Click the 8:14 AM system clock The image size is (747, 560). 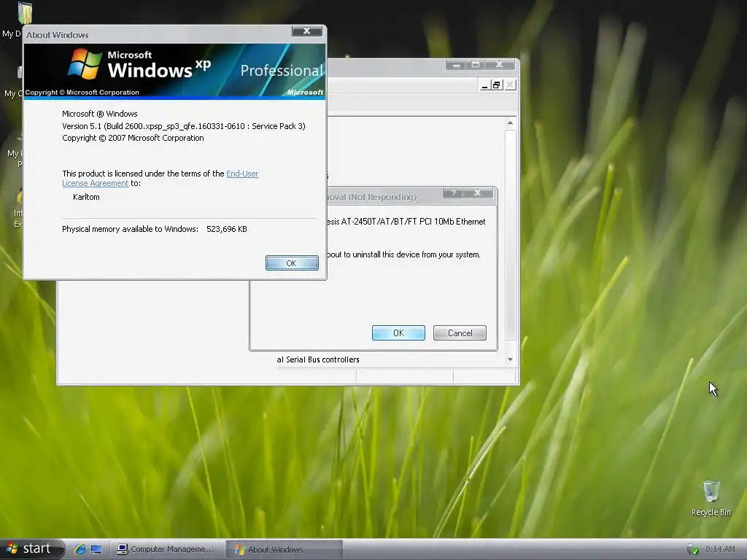coord(720,549)
